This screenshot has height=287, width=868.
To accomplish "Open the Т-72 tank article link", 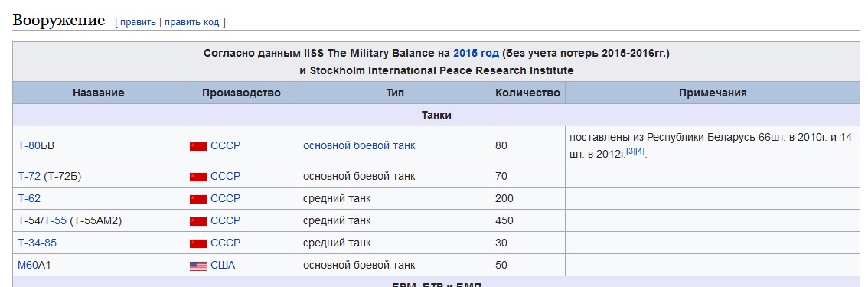I will point(29,176).
